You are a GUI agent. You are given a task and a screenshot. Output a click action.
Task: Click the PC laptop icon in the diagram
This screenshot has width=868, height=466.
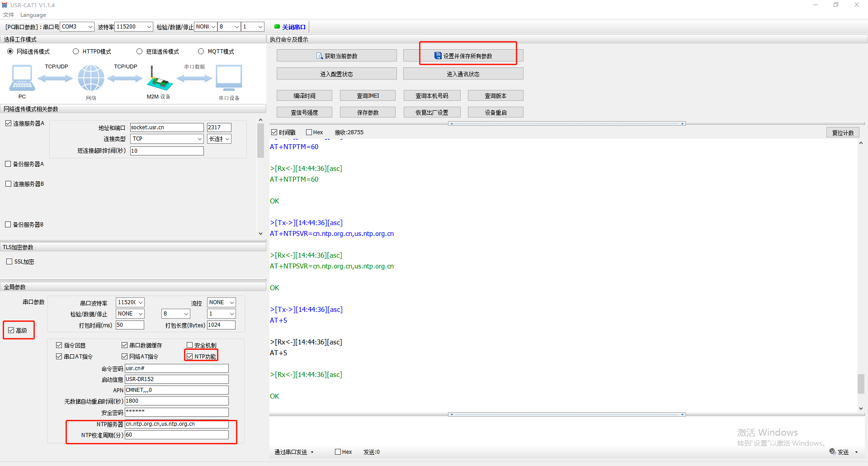[22, 78]
